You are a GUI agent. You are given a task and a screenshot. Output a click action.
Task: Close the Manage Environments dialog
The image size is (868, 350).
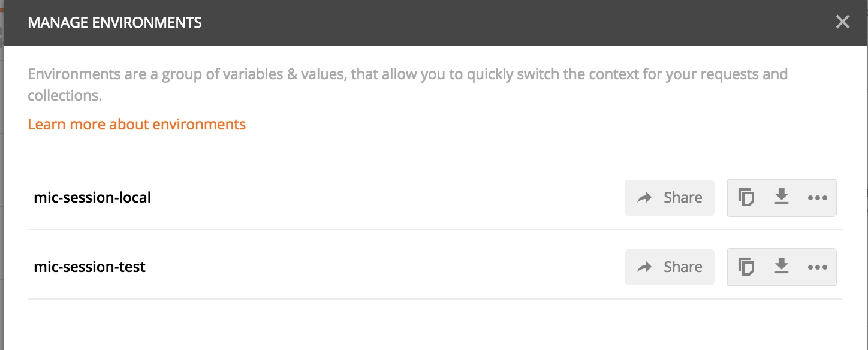[x=843, y=22]
